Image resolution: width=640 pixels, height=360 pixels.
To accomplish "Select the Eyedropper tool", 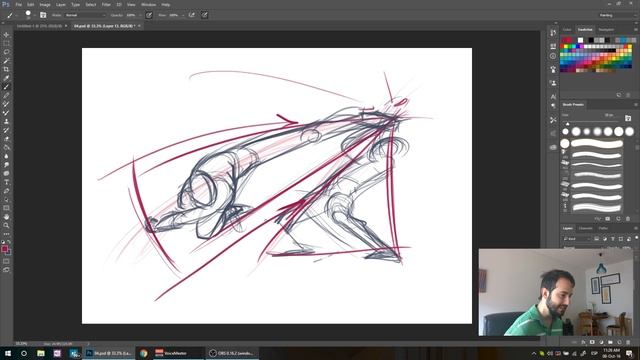I will click(6, 78).
